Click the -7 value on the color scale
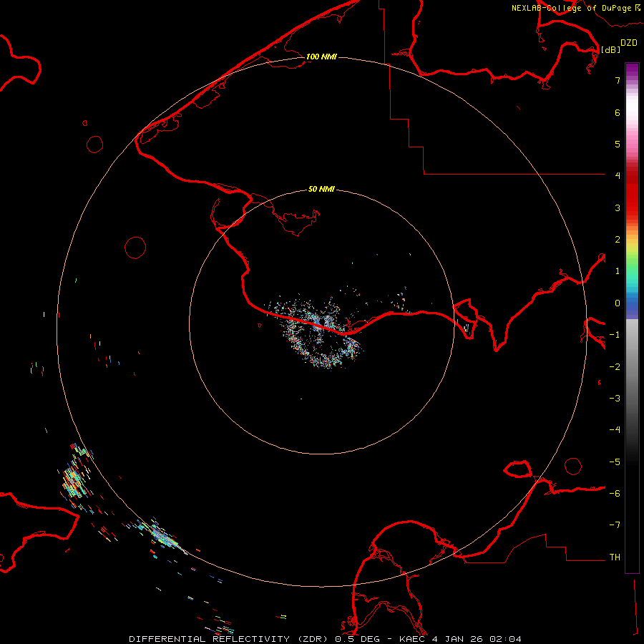 tap(615, 525)
